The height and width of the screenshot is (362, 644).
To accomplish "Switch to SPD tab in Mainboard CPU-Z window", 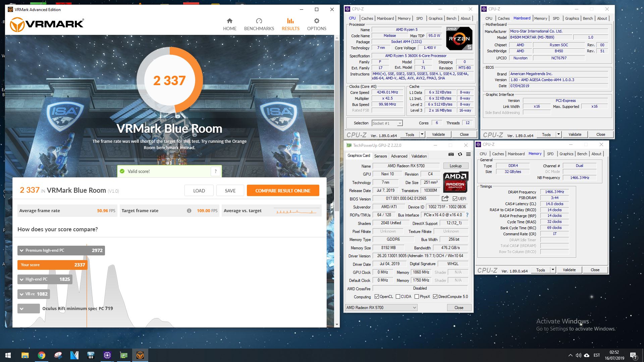I will click(556, 18).
